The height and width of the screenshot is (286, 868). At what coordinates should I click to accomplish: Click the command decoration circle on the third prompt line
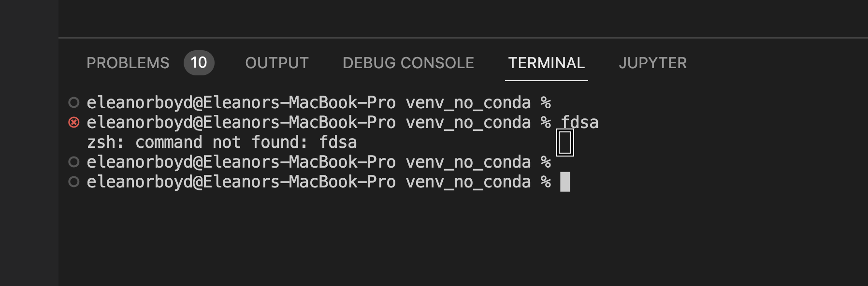tap(73, 162)
